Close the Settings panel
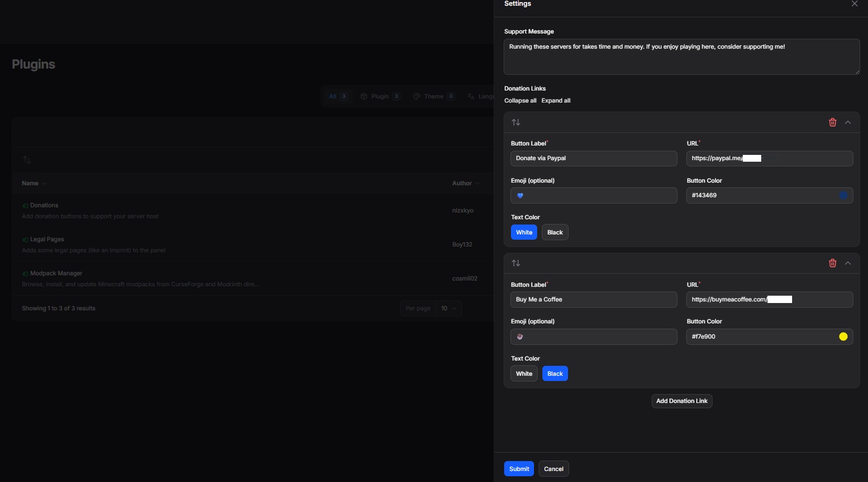Image resolution: width=868 pixels, height=482 pixels. 854,4
